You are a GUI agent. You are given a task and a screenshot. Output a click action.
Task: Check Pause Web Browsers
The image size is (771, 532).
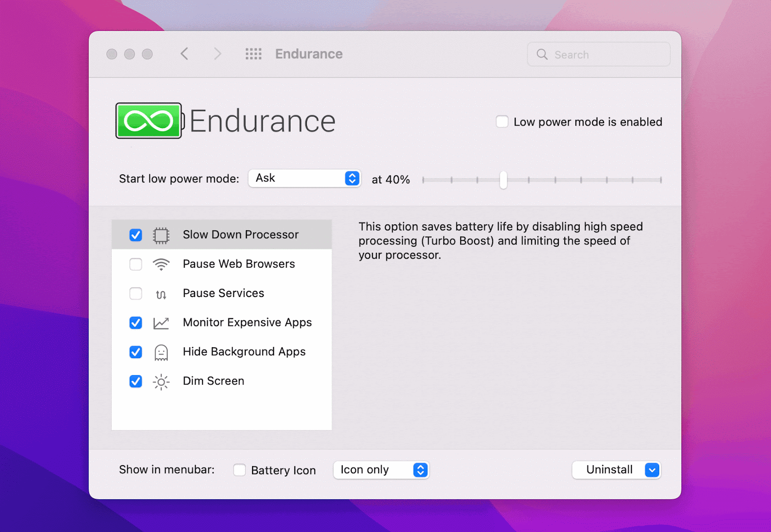[x=136, y=264]
